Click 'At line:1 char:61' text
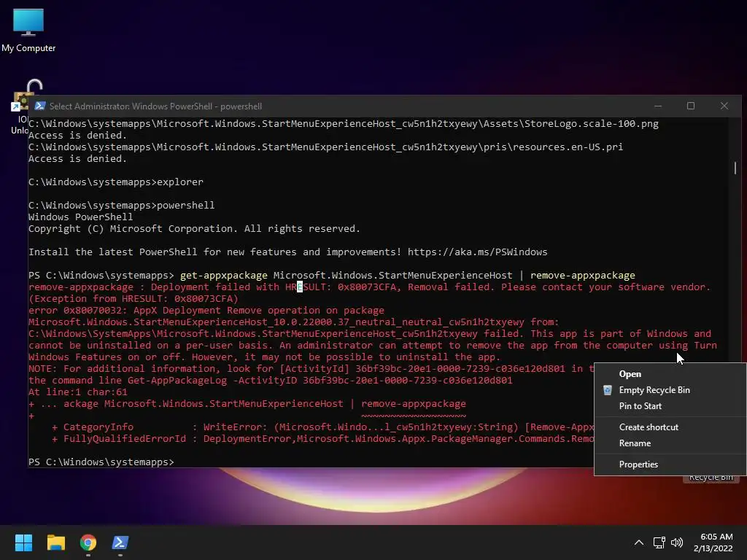747x560 pixels. coord(77,392)
